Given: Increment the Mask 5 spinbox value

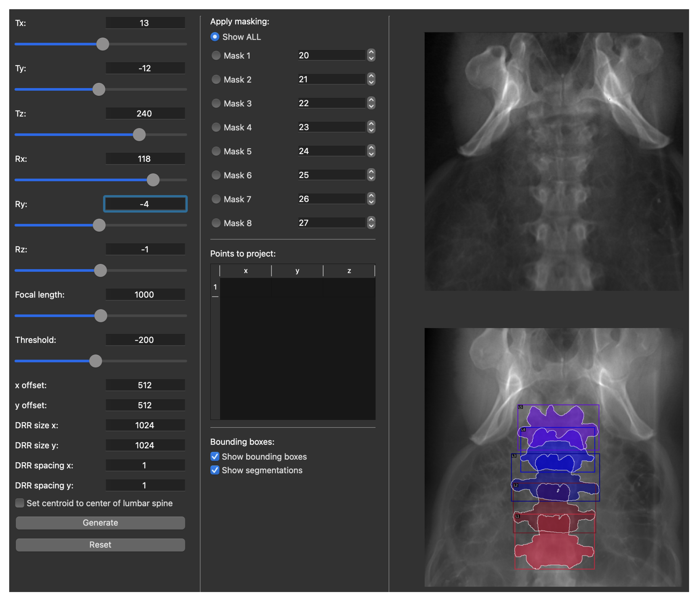Looking at the screenshot, I should tap(371, 148).
